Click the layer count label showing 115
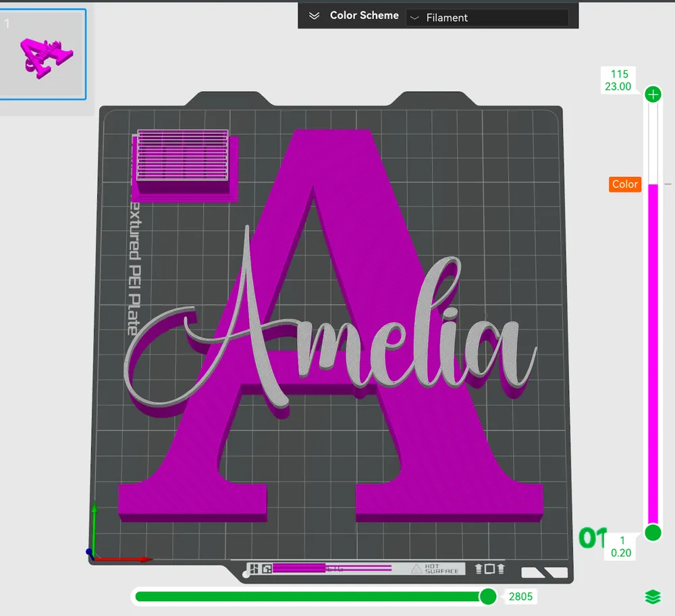 click(x=619, y=74)
